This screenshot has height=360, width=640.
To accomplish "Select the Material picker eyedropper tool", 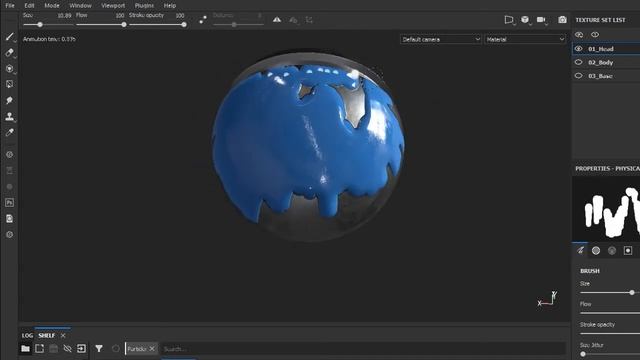I will (x=9, y=132).
